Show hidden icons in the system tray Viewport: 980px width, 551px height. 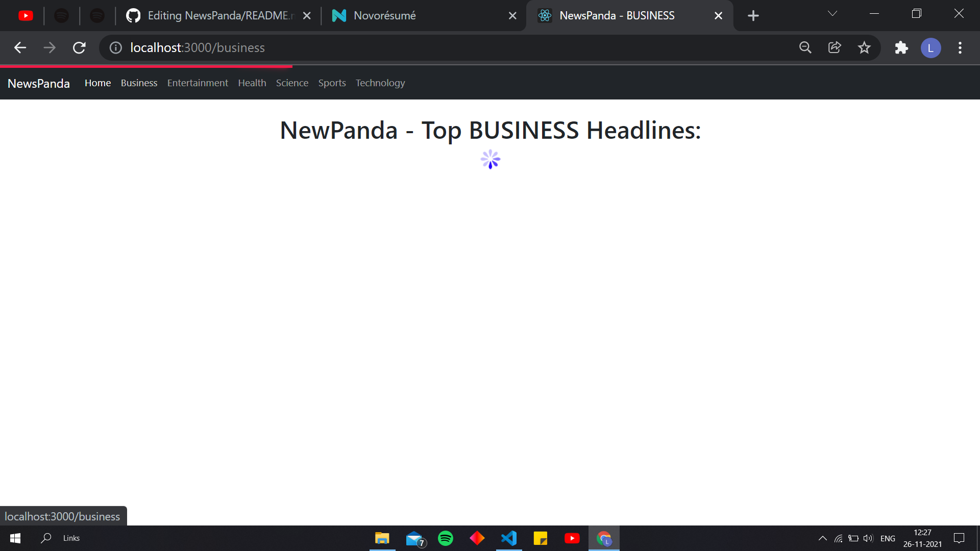[x=823, y=538]
